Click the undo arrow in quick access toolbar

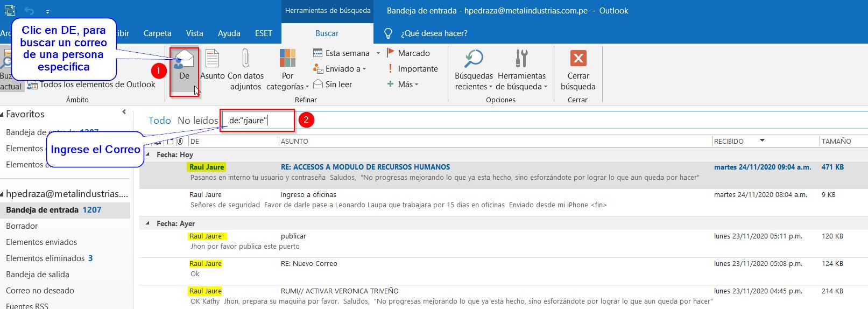pyautogui.click(x=29, y=11)
